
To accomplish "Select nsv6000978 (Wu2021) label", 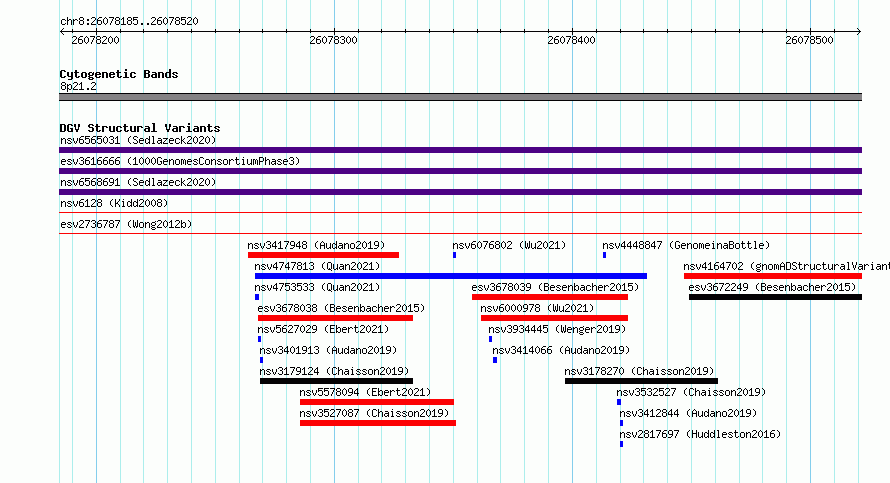I will [537, 308].
